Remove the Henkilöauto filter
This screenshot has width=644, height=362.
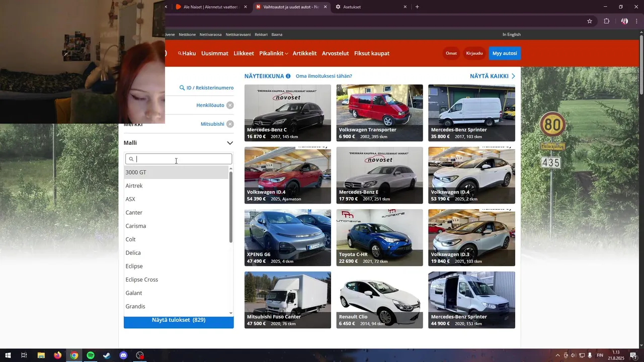point(230,105)
